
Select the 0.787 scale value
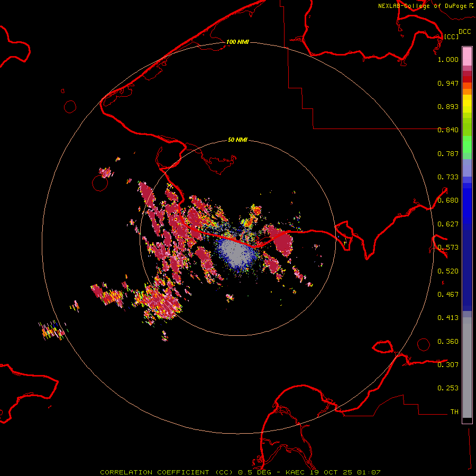pos(448,153)
